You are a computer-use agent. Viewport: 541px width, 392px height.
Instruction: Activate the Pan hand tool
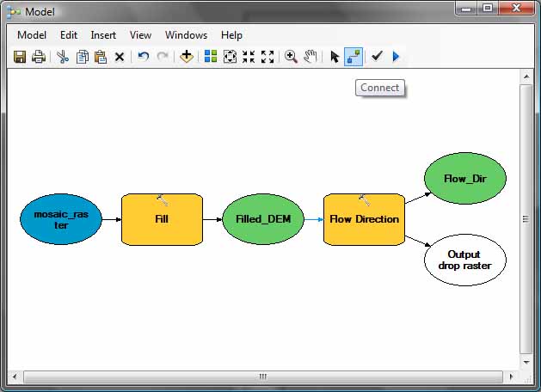pyautogui.click(x=310, y=57)
